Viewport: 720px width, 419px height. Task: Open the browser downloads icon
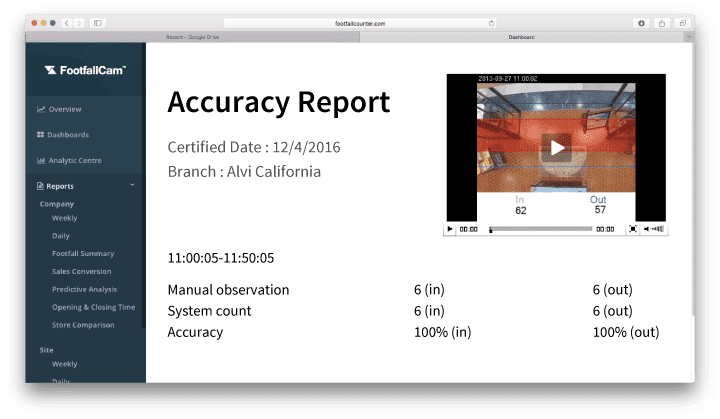[641, 23]
